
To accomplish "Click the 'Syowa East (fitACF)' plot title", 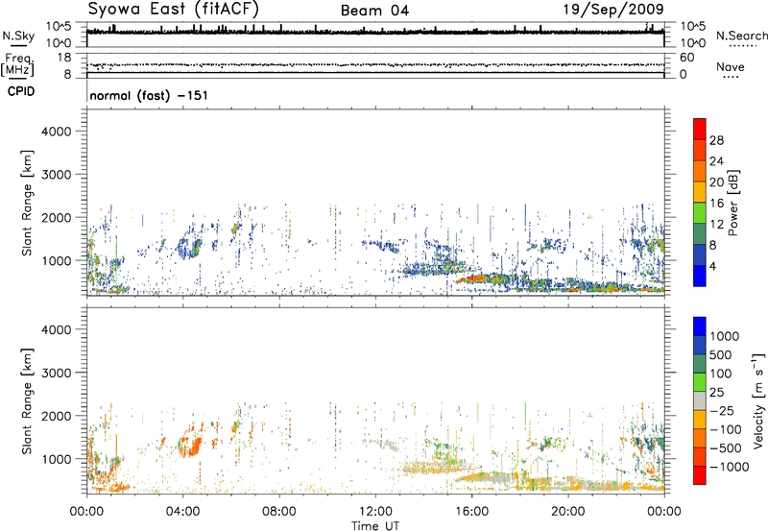I will point(173,9).
